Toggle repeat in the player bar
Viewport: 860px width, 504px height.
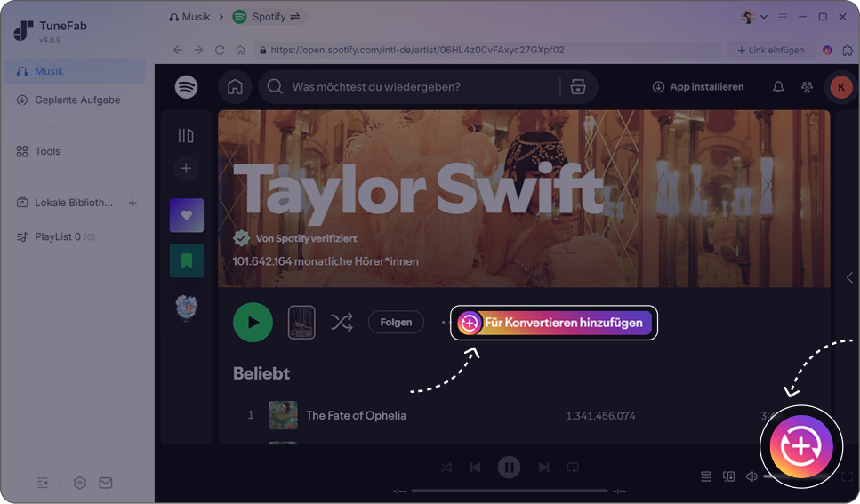[x=573, y=468]
